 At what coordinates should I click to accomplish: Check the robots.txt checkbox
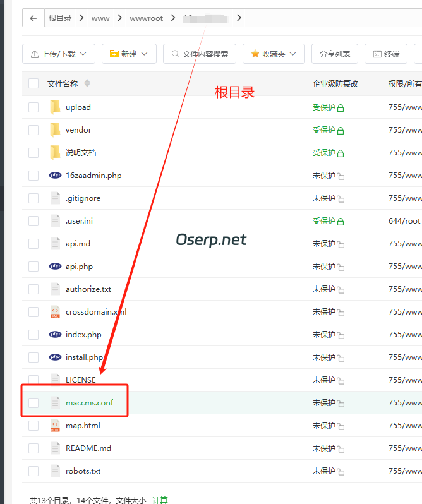pos(33,471)
